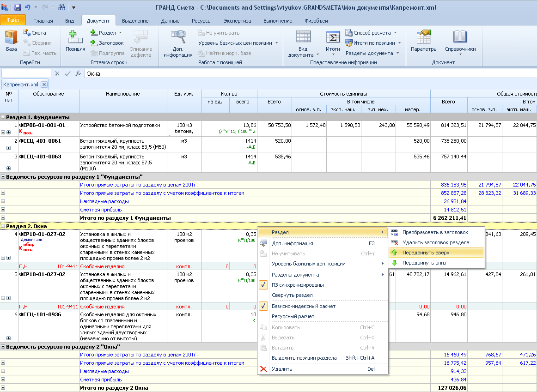
Task: Expand row ФССЦ-401-0061 details
Action: point(9,148)
